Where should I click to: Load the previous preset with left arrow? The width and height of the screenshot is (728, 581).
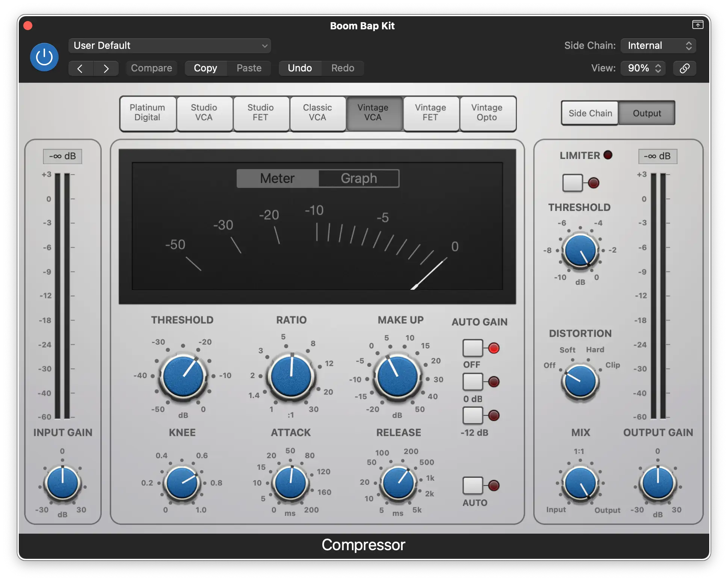[80, 68]
